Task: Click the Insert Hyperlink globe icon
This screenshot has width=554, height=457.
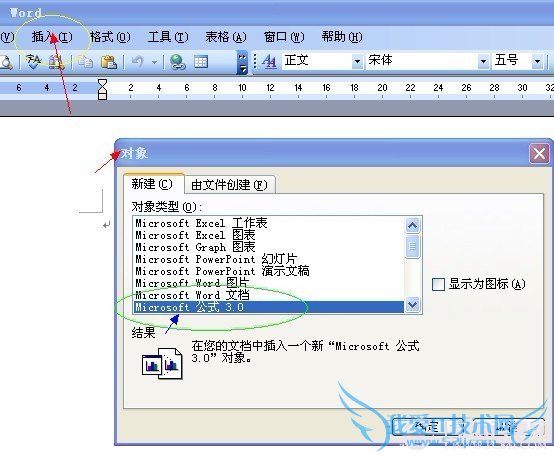Action: [177, 62]
